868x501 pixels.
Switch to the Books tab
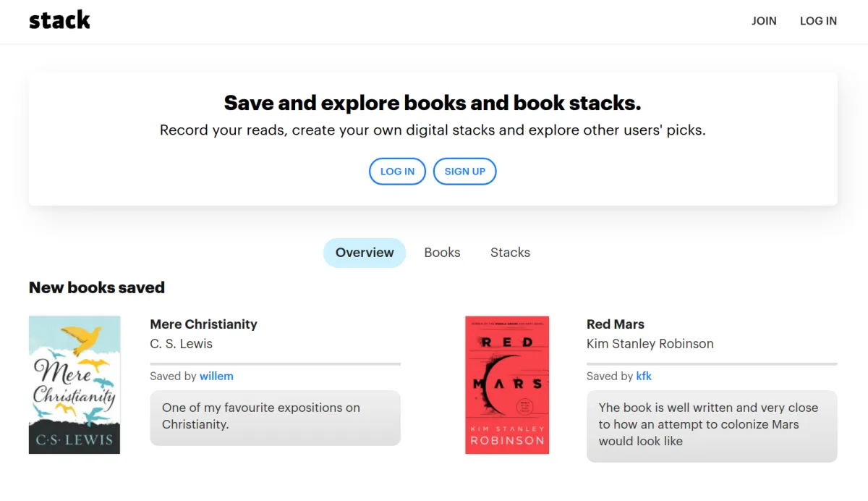coord(442,252)
